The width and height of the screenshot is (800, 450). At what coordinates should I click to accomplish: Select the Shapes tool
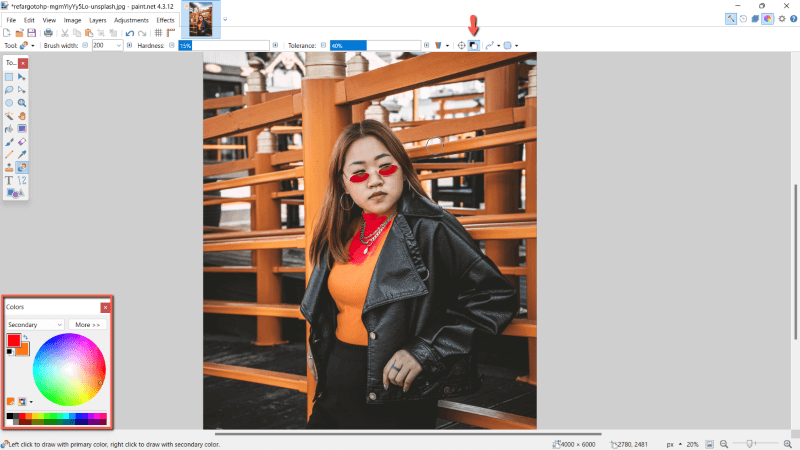15,193
